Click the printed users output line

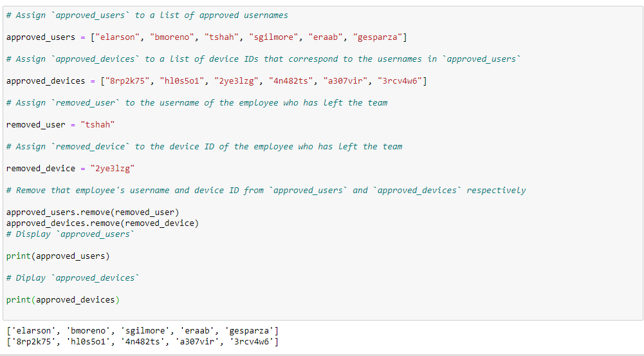pos(143,330)
